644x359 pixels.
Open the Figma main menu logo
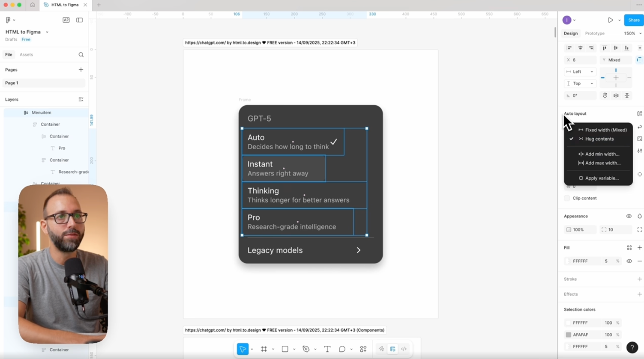click(8, 20)
